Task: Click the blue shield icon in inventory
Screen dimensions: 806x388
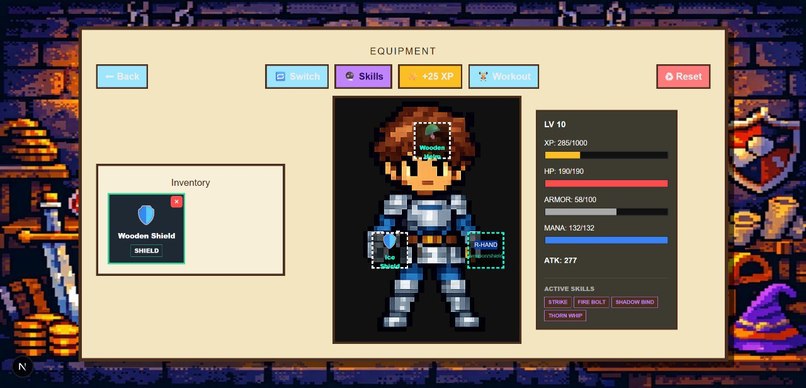Action: [146, 215]
